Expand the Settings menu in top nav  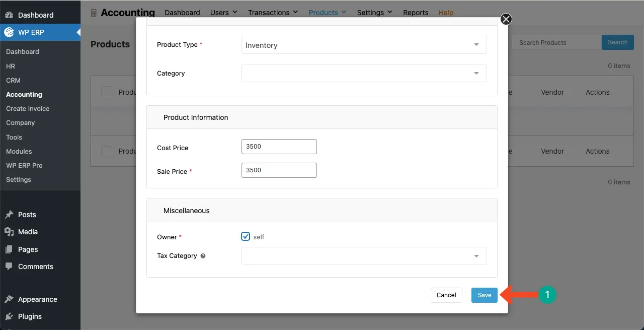click(375, 13)
